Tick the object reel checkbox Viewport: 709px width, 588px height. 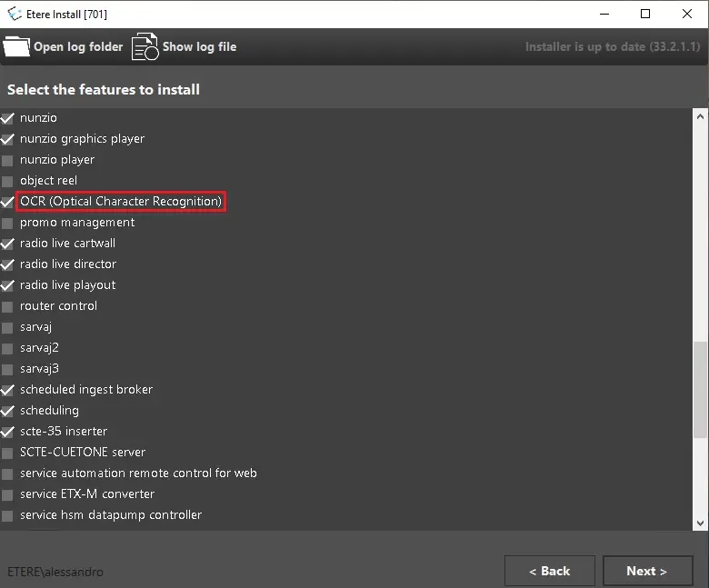tap(8, 181)
